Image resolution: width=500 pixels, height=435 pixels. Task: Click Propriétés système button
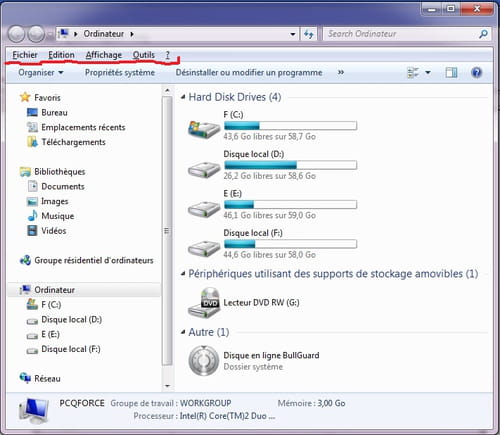(120, 72)
